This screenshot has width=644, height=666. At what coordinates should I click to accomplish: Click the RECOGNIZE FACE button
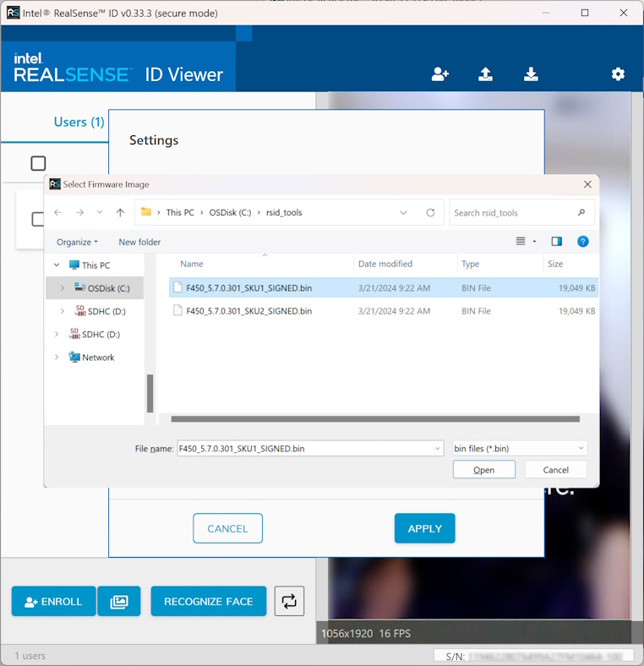pos(208,601)
